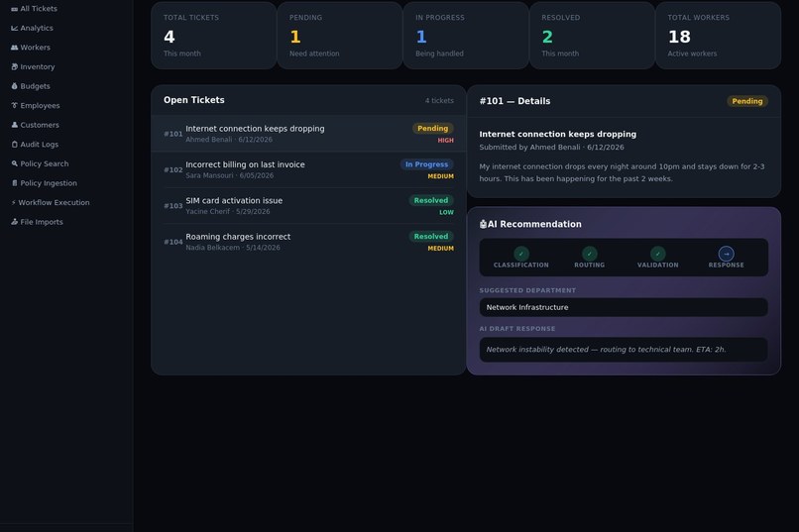The image size is (799, 532).
Task: Click the Workflow Execution lightning icon
Action: tap(14, 202)
